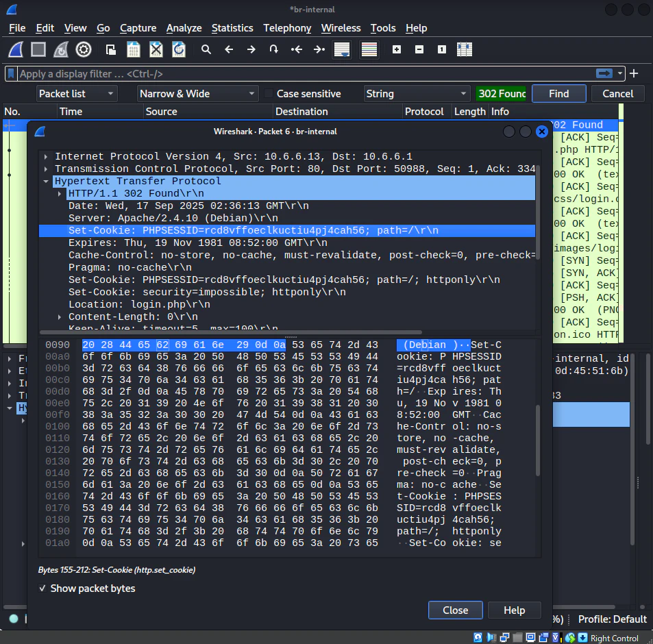Expand Content-Length: 0 subtree
Screen dimensions: 653x644
point(59,317)
